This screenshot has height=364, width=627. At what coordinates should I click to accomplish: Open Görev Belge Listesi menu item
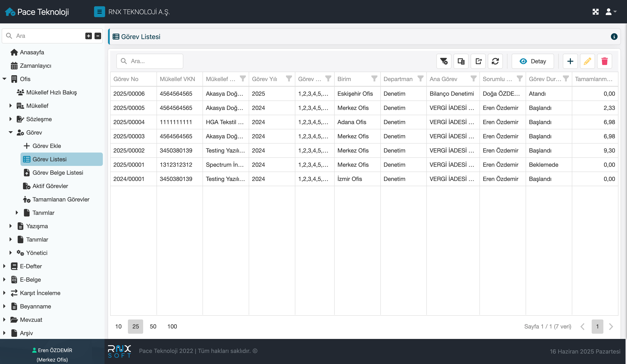pos(57,172)
